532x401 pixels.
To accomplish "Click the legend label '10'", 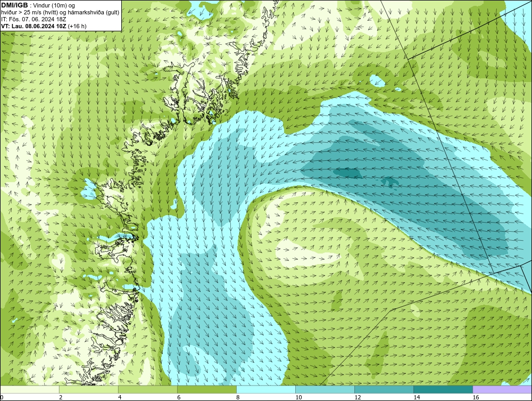I will pyautogui.click(x=298, y=398).
